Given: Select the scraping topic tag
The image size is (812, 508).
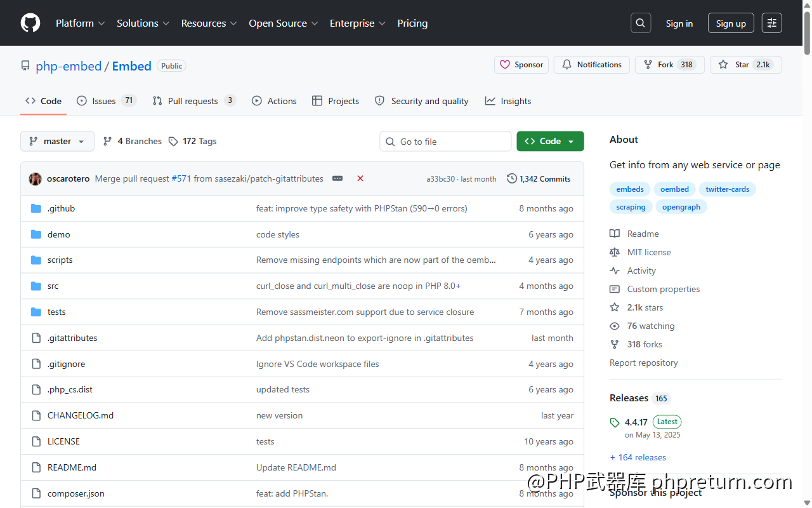Looking at the screenshot, I should (631, 207).
